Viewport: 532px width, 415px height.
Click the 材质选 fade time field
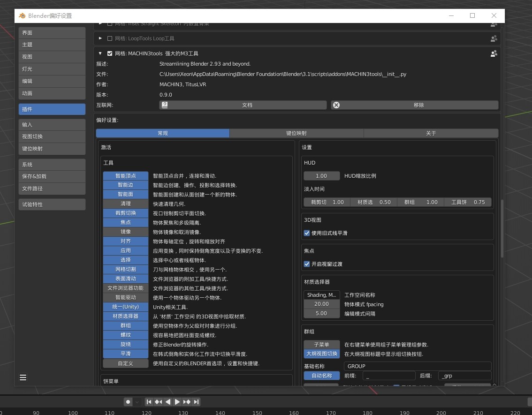pos(374,203)
